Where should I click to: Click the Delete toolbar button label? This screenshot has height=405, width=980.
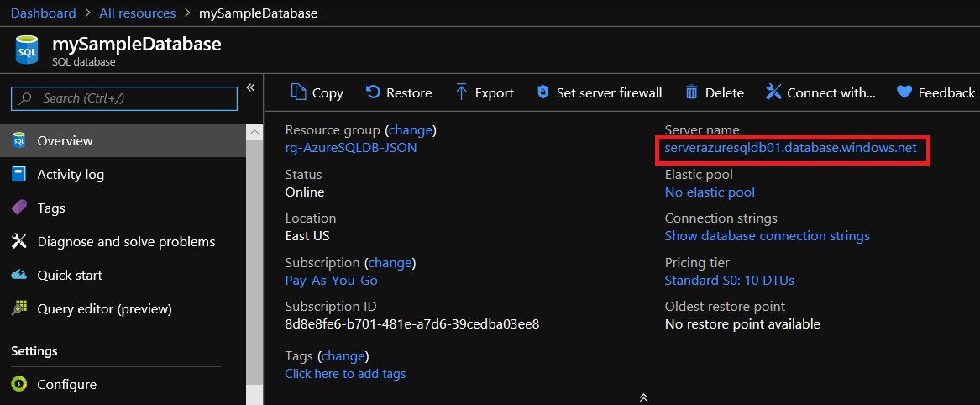tap(725, 92)
